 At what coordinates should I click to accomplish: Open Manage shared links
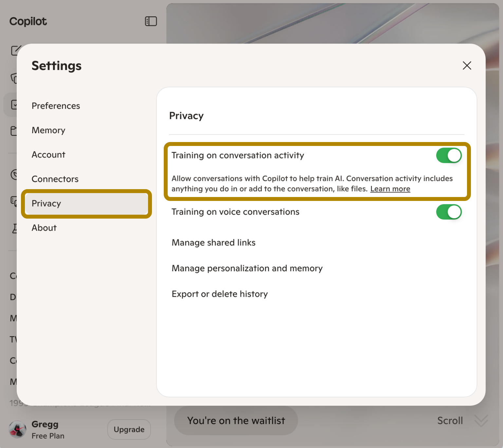pyautogui.click(x=214, y=242)
